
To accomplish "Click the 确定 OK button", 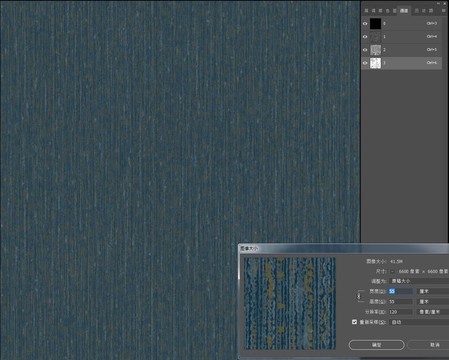I will [x=376, y=345].
